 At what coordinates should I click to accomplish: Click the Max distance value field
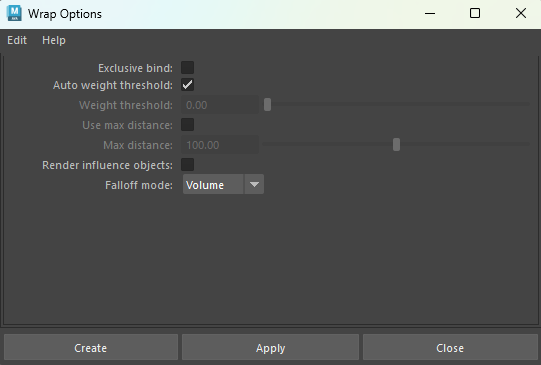[220, 145]
